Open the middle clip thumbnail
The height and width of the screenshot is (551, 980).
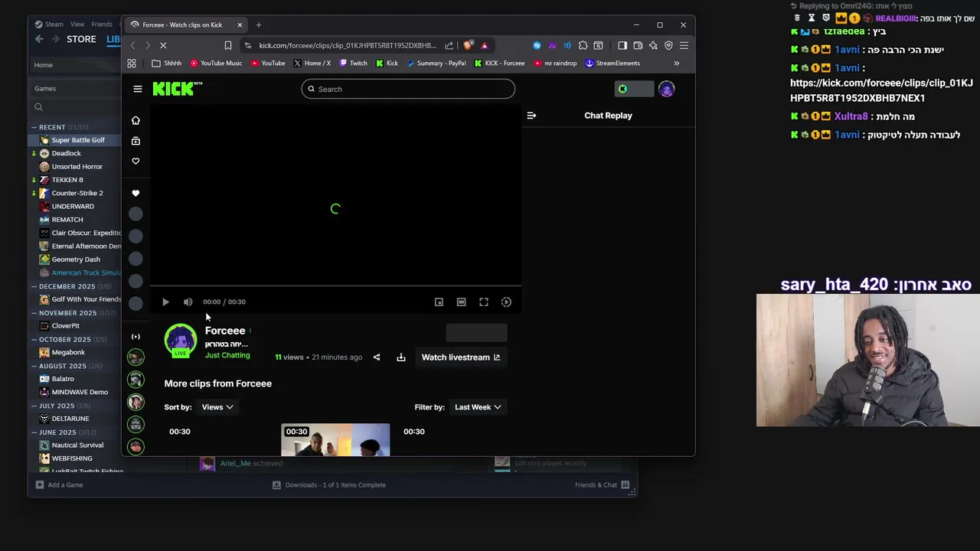point(335,440)
